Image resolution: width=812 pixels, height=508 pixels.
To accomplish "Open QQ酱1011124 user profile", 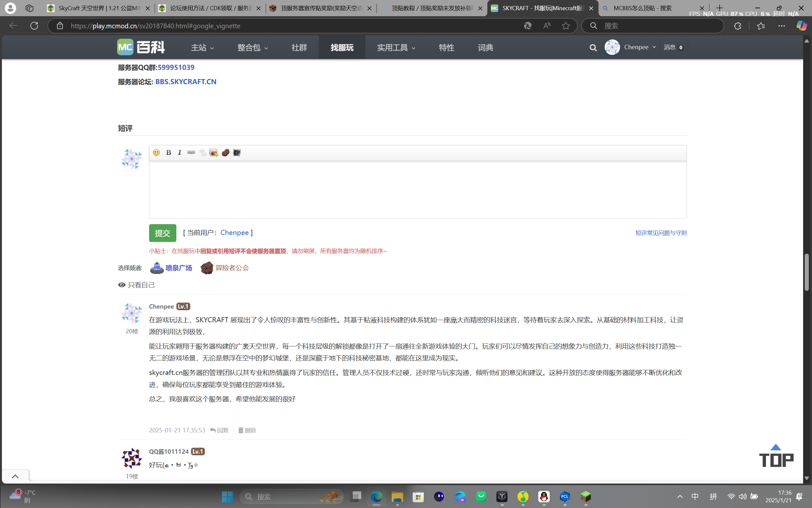I will [x=169, y=451].
